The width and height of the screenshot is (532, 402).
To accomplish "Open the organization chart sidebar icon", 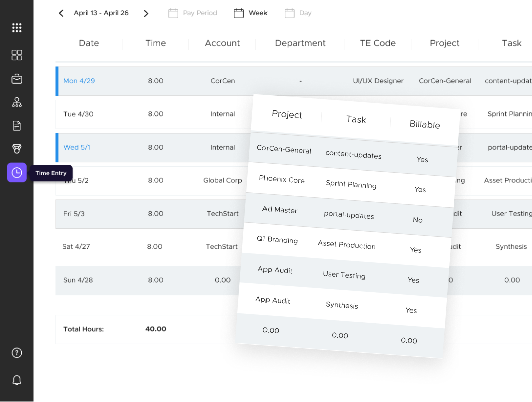I will 17,102.
